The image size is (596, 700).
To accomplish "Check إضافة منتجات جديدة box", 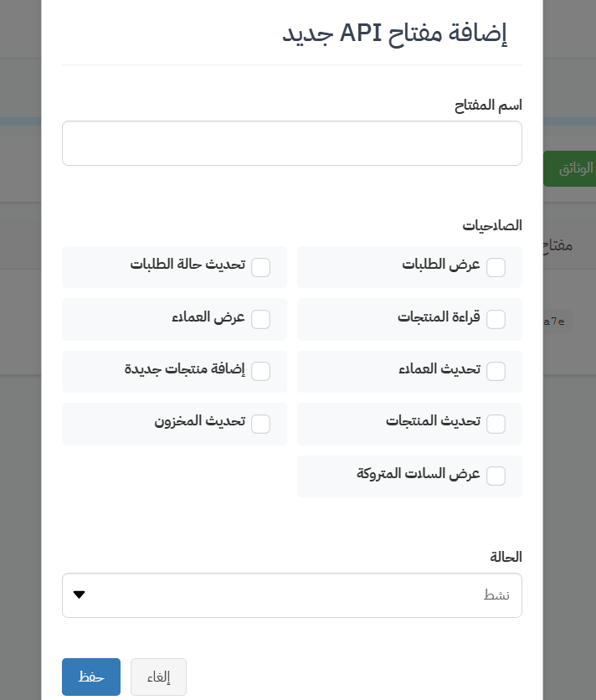I will point(260,372).
